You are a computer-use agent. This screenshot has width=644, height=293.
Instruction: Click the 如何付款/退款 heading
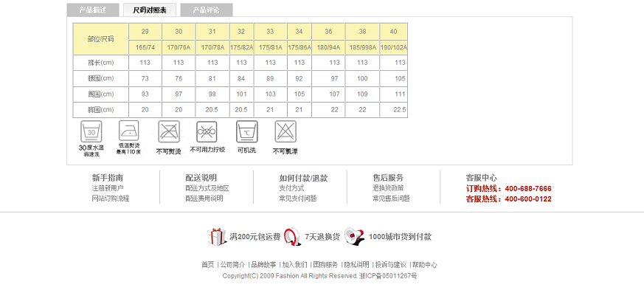tap(303, 178)
